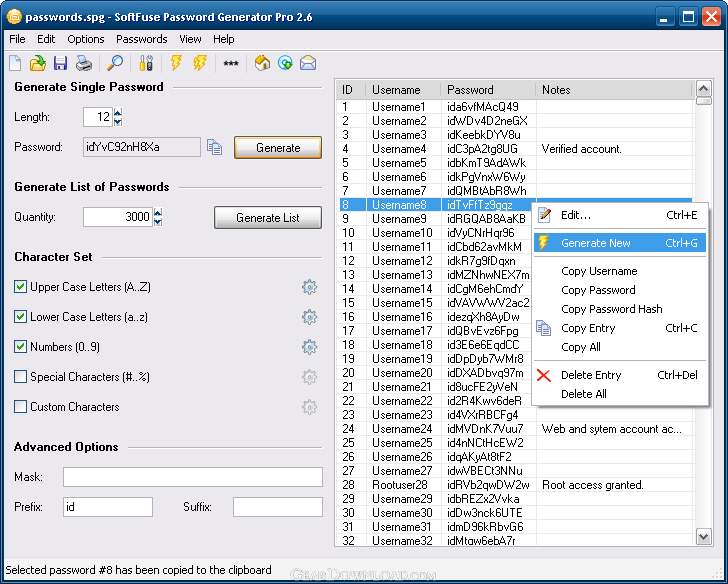Choose Delete Entry from context menu
The image size is (728, 584).
(x=620, y=375)
